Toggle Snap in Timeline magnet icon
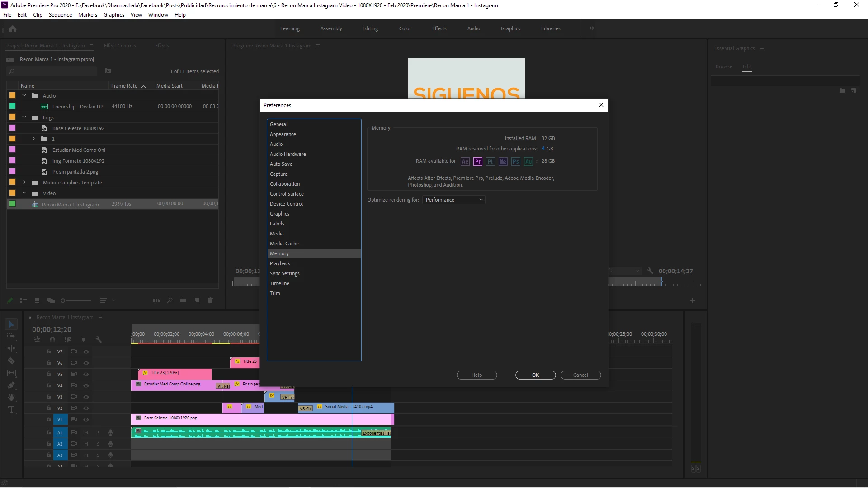Image resolution: width=868 pixels, height=488 pixels. (52, 339)
